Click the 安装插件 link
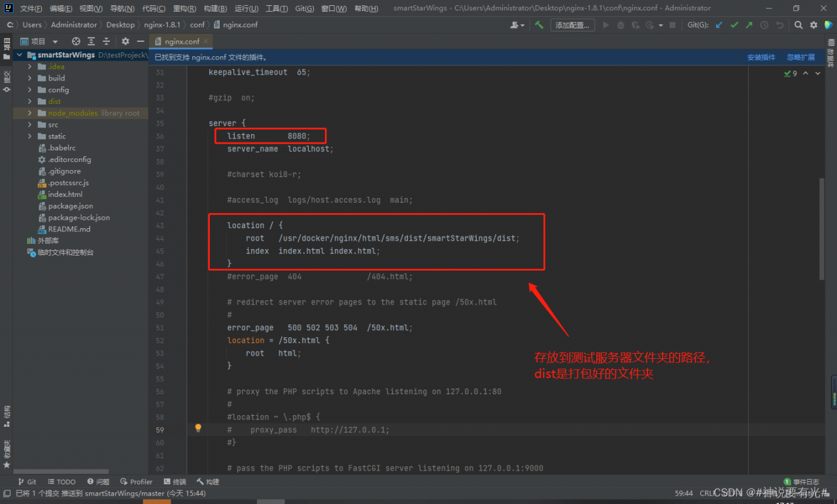Viewport: 837px width, 504px height. [761, 58]
